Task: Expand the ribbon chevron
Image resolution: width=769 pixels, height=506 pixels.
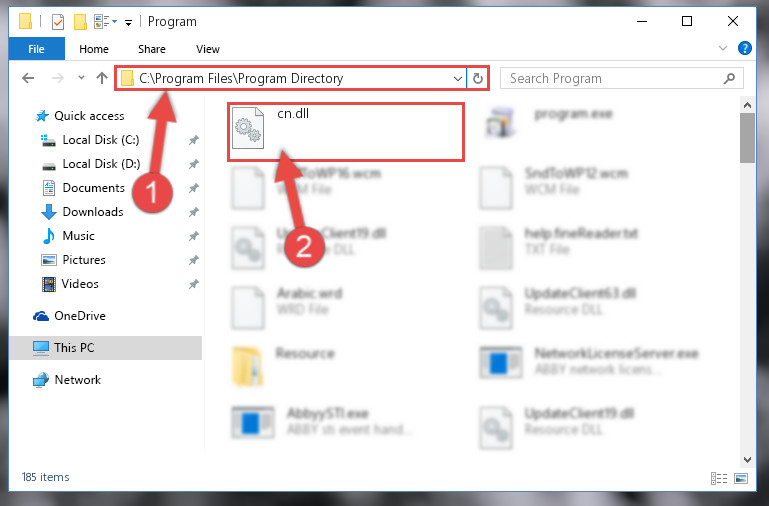Action: pyautogui.click(x=722, y=48)
